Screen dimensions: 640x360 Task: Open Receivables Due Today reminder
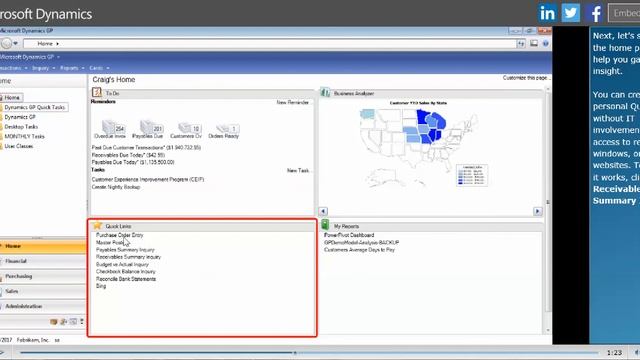[x=128, y=155]
